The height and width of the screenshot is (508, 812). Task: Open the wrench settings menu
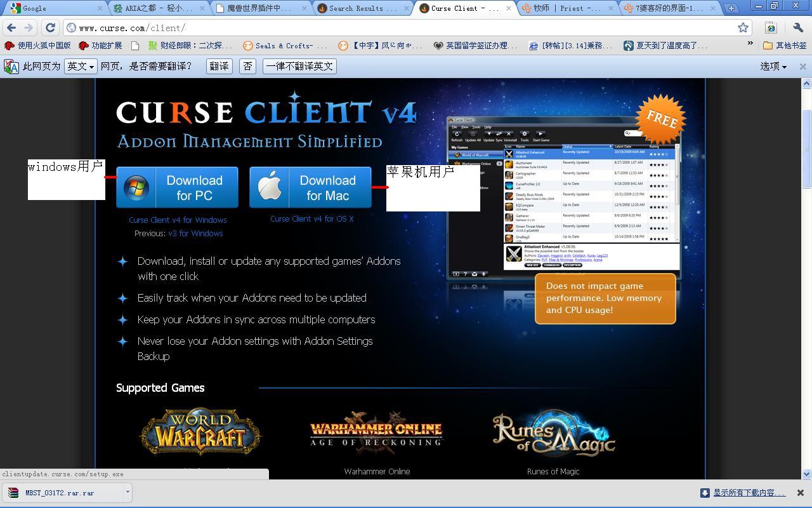pyautogui.click(x=798, y=28)
